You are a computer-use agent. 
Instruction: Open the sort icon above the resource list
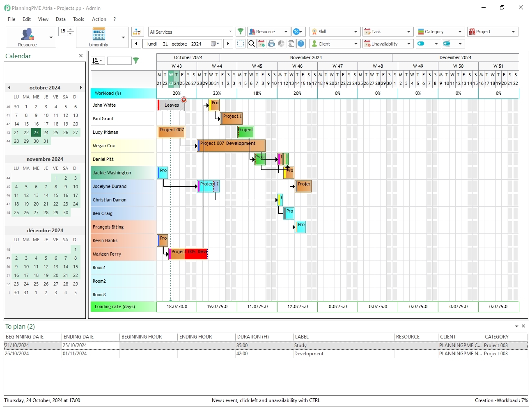(x=97, y=60)
